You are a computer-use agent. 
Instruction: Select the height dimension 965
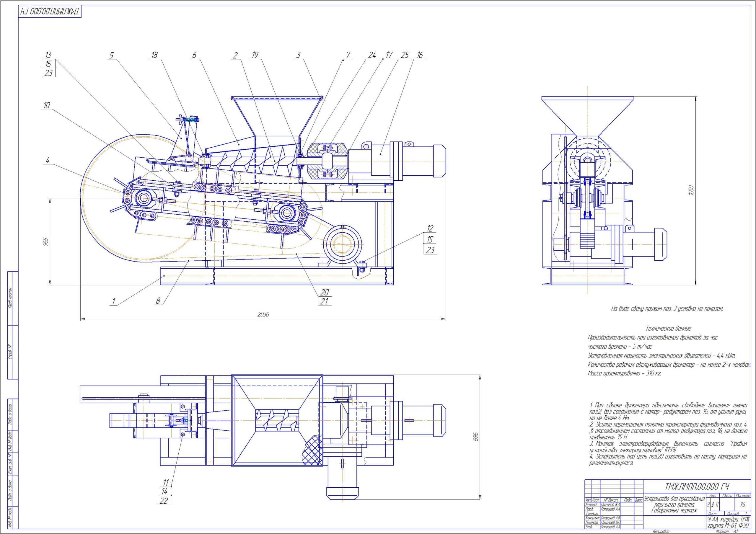(x=46, y=241)
